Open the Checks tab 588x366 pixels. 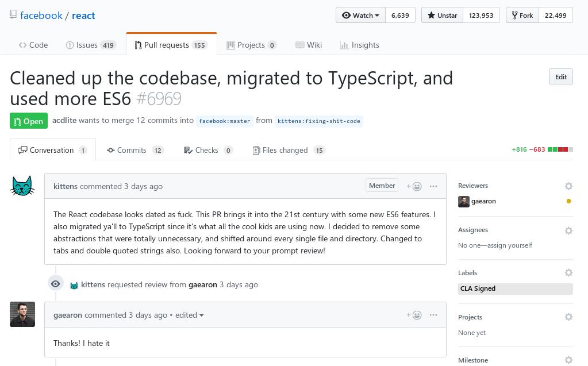tap(208, 150)
